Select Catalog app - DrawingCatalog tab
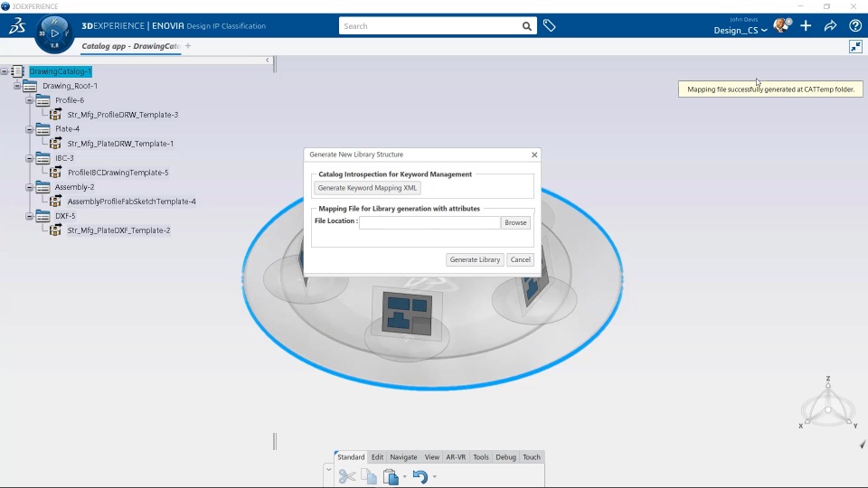 [x=131, y=46]
